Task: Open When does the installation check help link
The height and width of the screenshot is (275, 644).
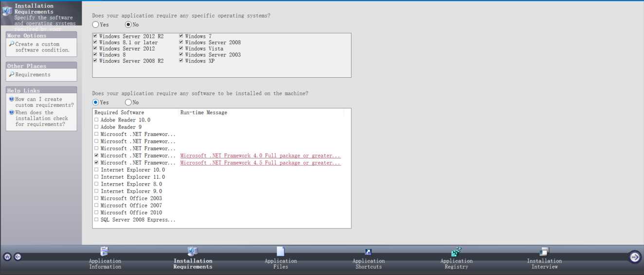Action: coord(41,118)
